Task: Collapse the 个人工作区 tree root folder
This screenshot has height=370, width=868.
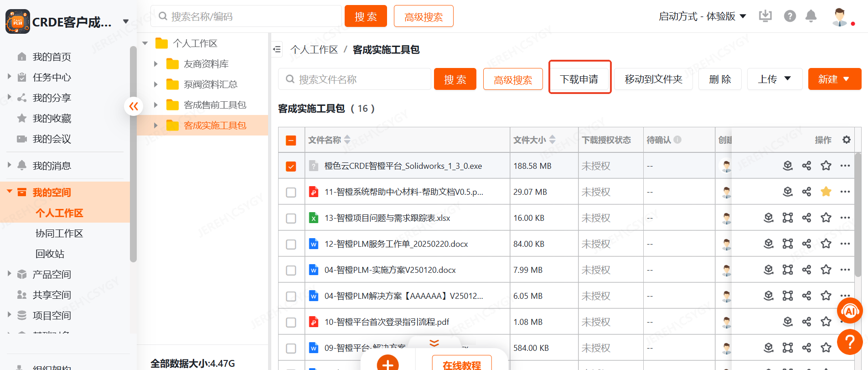Action: tap(145, 43)
